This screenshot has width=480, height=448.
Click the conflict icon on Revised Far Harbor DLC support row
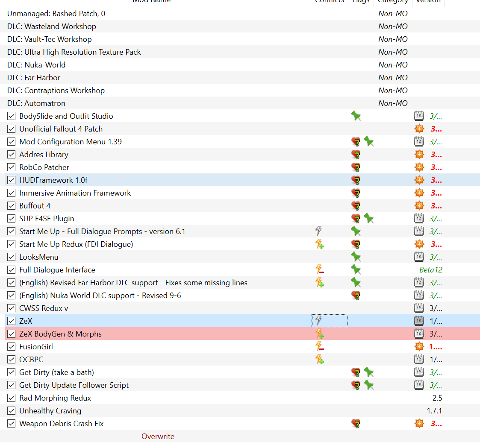click(x=320, y=283)
